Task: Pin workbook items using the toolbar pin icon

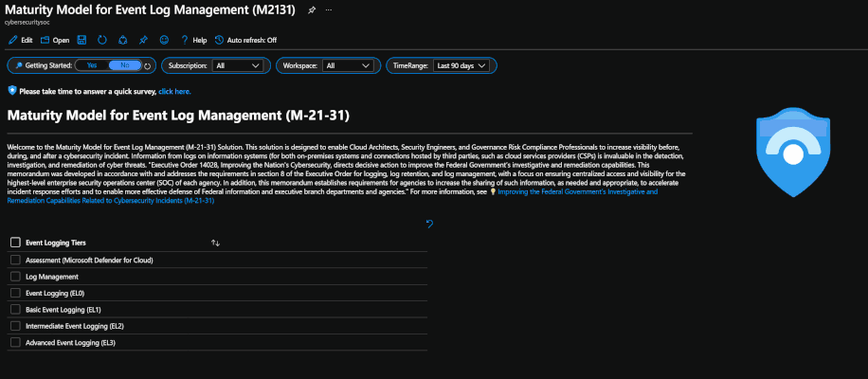Action: coord(143,40)
